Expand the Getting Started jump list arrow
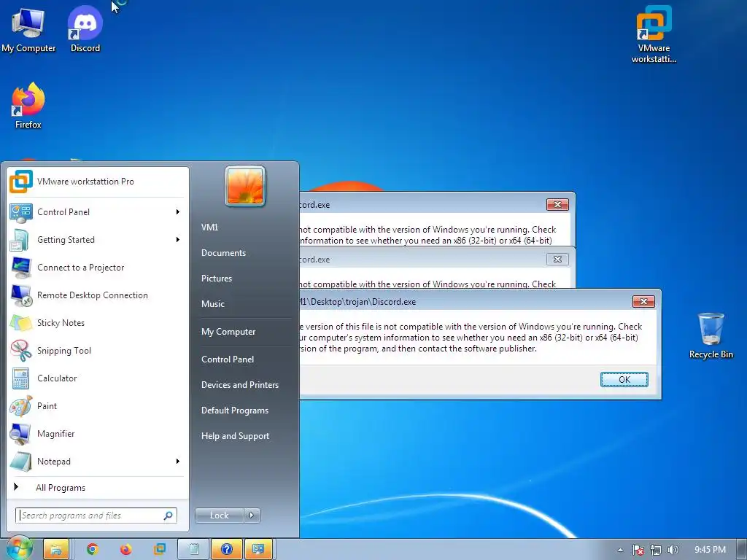747x560 pixels. pyautogui.click(x=178, y=239)
